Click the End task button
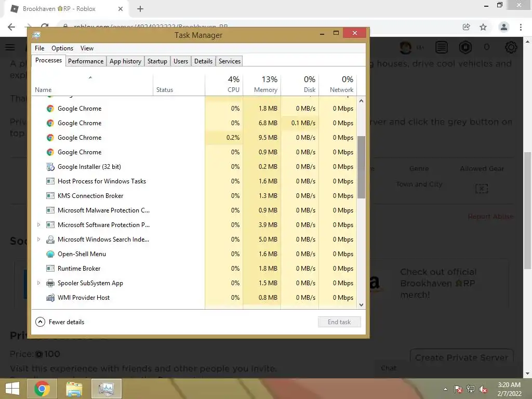 (339, 322)
